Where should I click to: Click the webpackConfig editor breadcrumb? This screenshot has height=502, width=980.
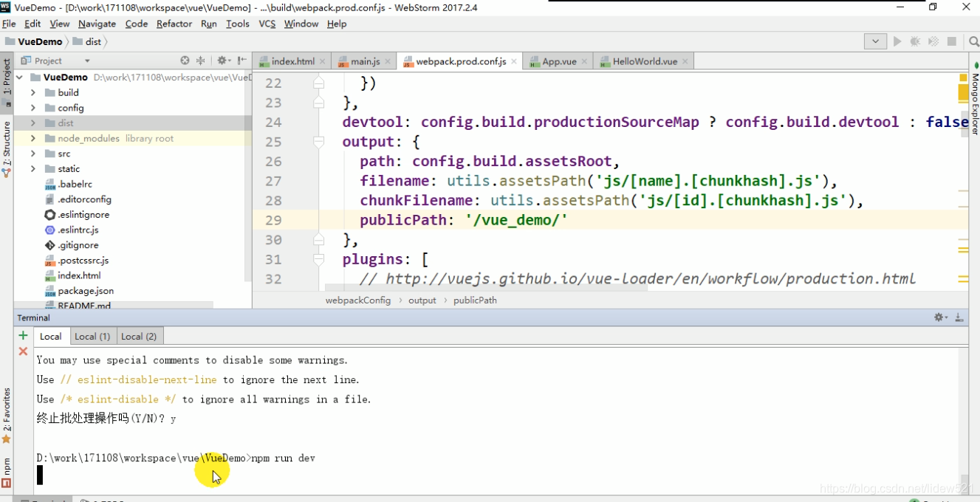coord(358,300)
